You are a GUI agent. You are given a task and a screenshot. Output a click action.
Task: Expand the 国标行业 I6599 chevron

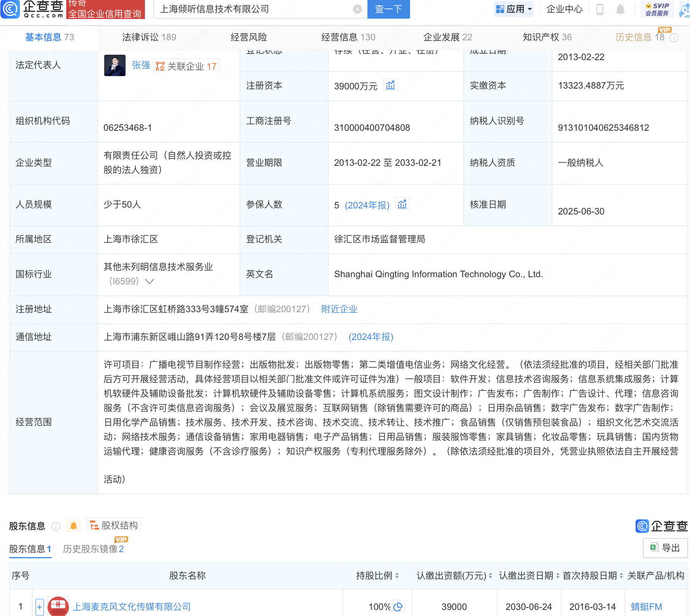pos(149,281)
